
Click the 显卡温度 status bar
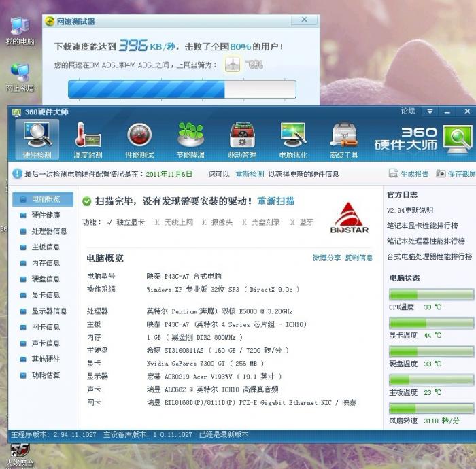431,323
